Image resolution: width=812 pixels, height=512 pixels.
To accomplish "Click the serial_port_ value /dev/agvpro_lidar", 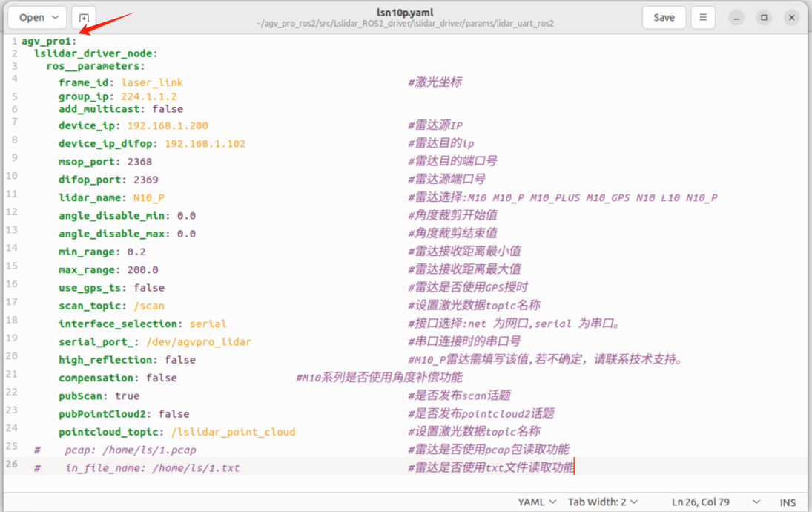I will (199, 341).
